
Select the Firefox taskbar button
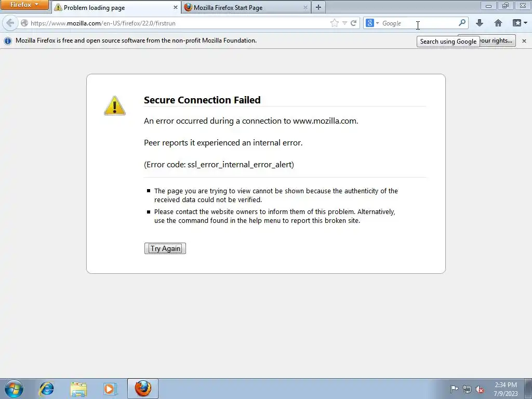point(143,389)
